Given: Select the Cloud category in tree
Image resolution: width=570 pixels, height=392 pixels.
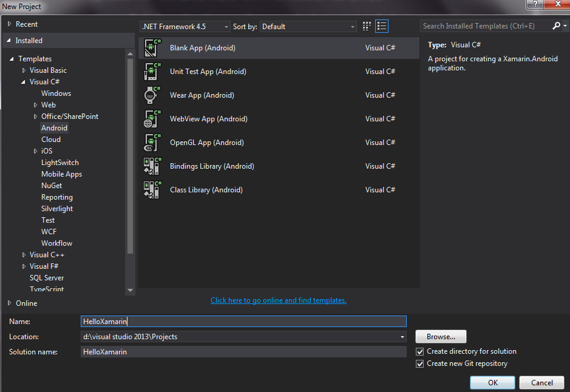Looking at the screenshot, I should coord(51,140).
